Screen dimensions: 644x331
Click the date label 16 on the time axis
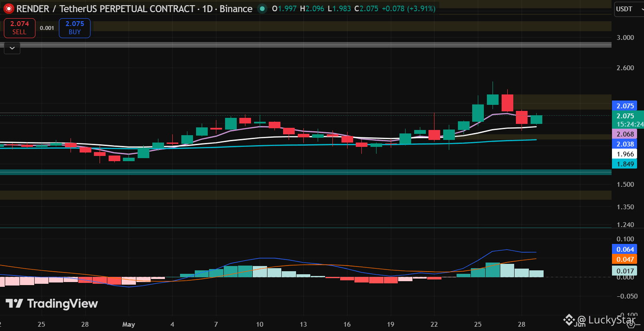click(x=347, y=324)
